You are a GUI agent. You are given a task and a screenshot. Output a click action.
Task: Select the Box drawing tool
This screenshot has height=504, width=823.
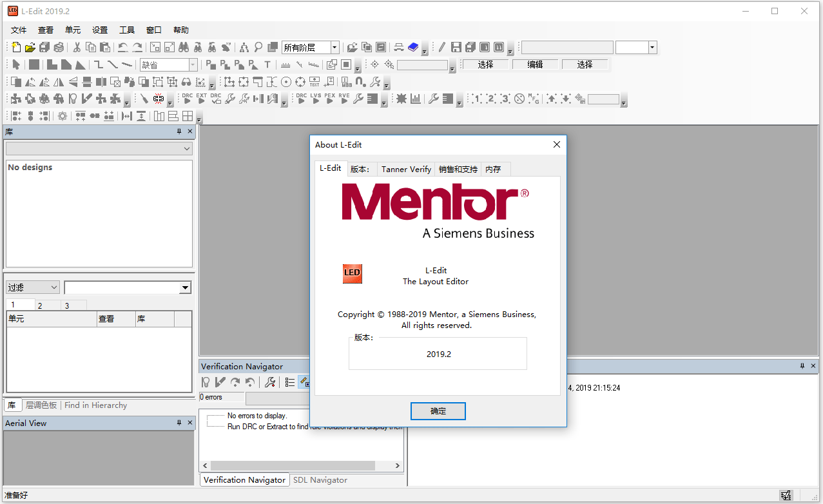coord(34,64)
